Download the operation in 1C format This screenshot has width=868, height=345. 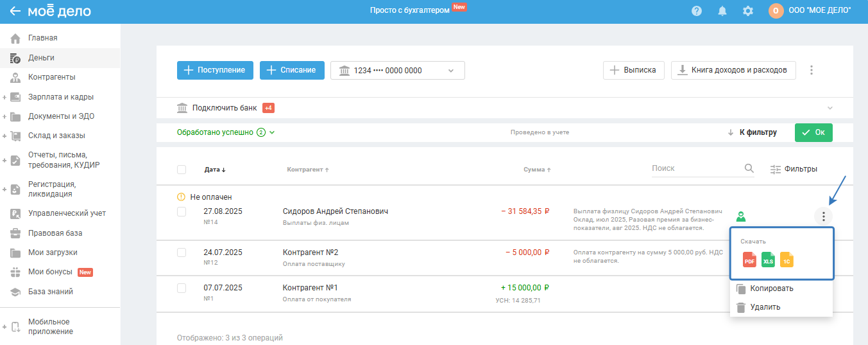(787, 260)
